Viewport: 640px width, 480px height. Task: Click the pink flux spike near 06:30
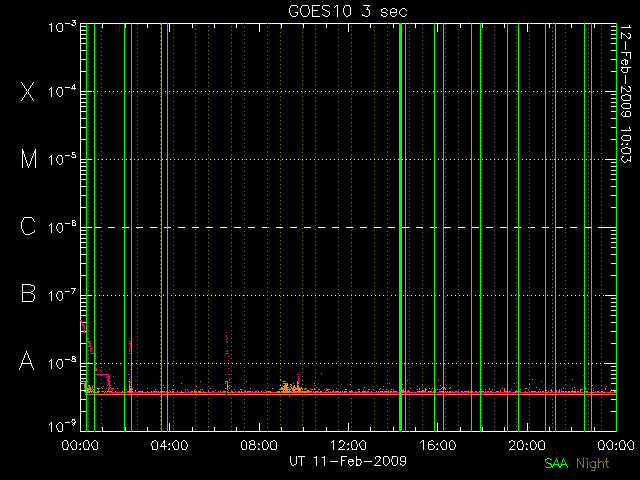pyautogui.click(x=227, y=361)
